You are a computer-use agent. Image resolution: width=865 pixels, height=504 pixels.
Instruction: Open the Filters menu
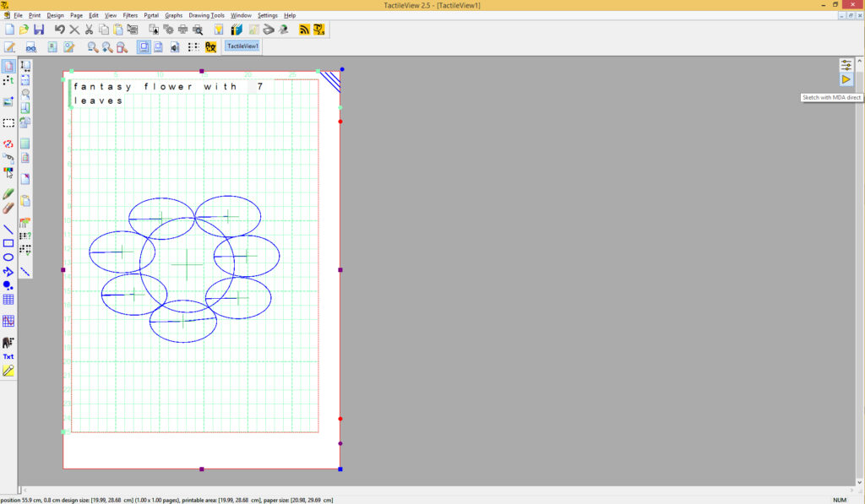(130, 15)
